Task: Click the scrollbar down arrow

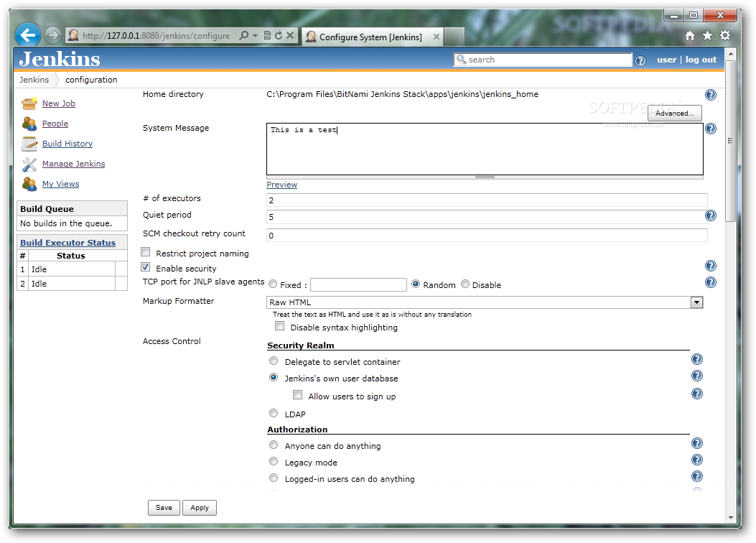Action: pos(730,517)
